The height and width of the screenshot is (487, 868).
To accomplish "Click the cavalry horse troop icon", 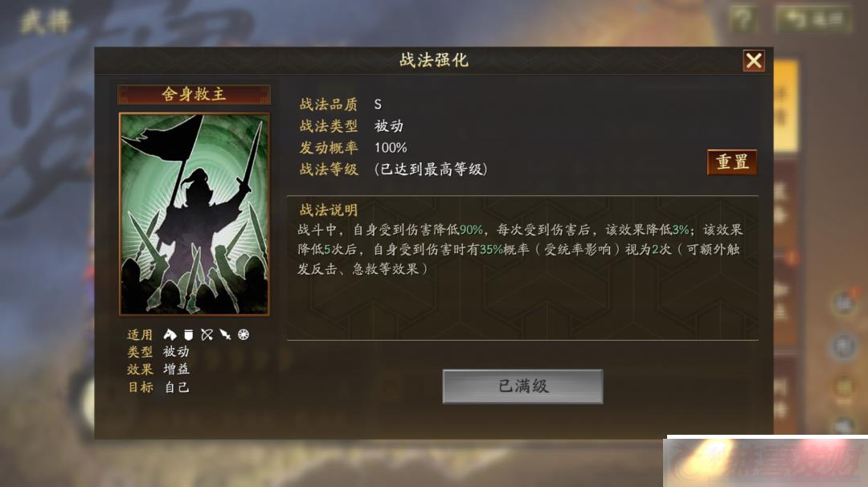I will 170,334.
